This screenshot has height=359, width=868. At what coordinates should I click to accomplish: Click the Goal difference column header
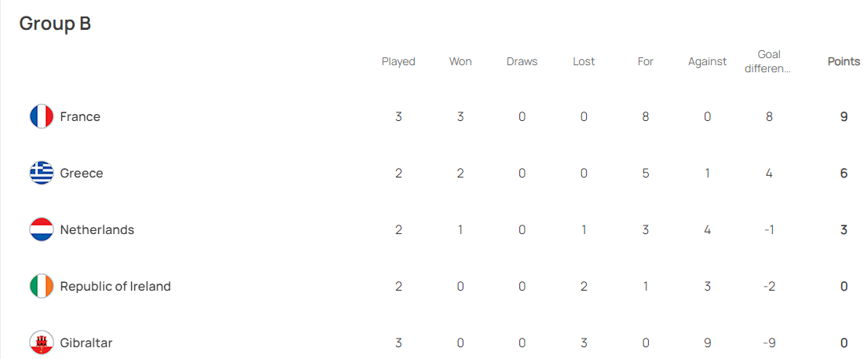(769, 61)
